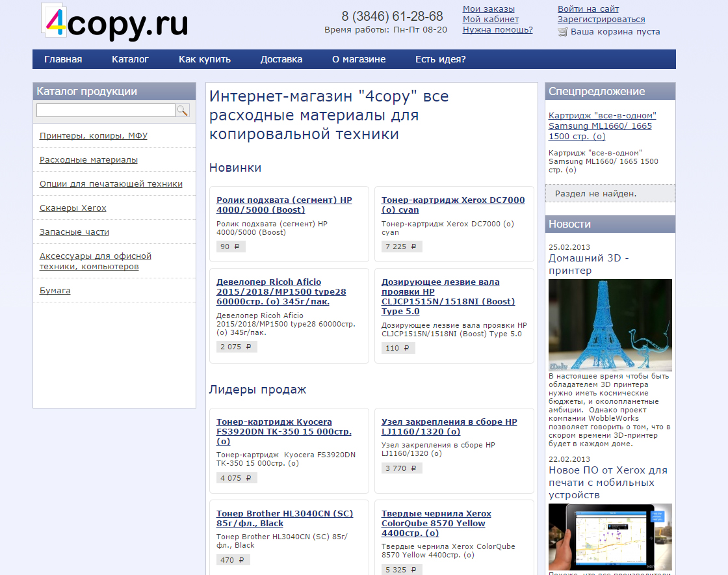Click Войти на сайт link
Viewport: 728px width, 575px height.
pos(588,9)
